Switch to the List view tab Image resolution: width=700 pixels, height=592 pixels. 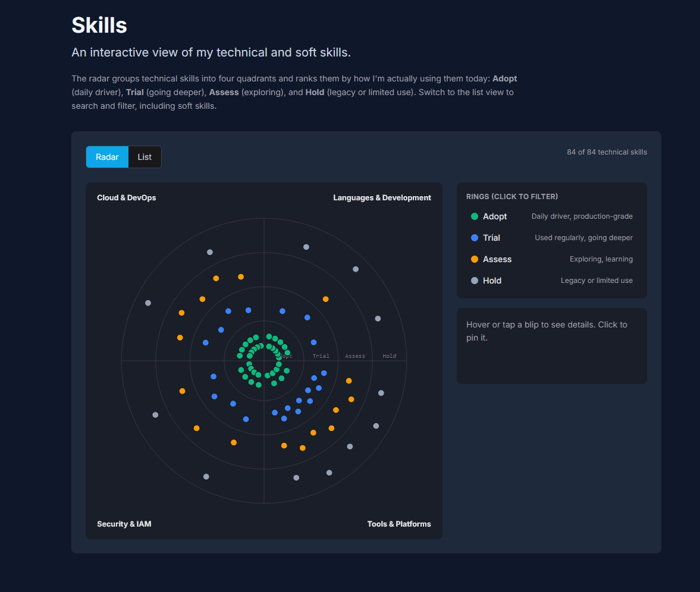coord(145,157)
